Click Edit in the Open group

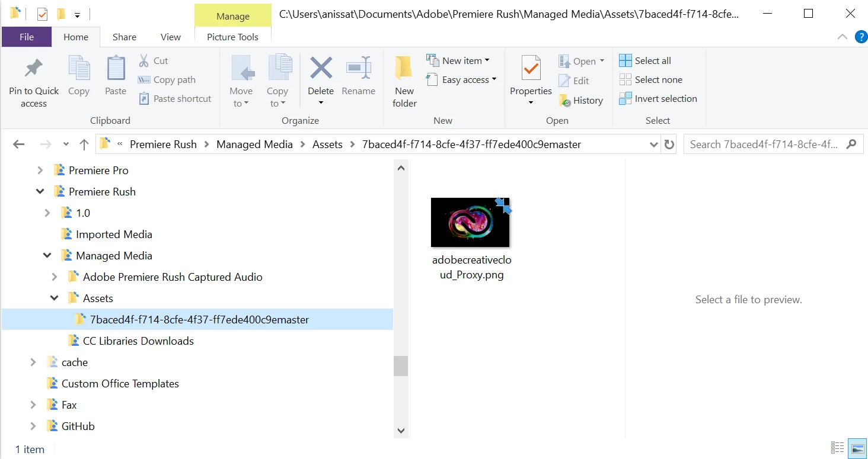point(574,81)
